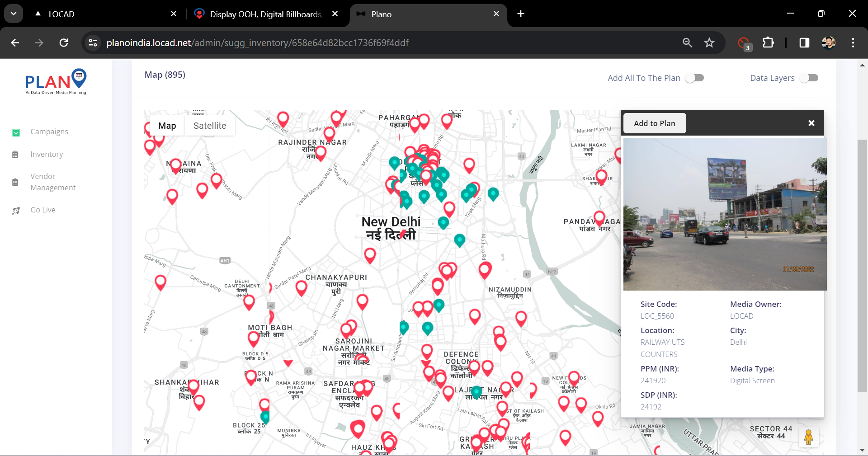
Task: Open the browser zoom magnifier icon
Action: (687, 42)
